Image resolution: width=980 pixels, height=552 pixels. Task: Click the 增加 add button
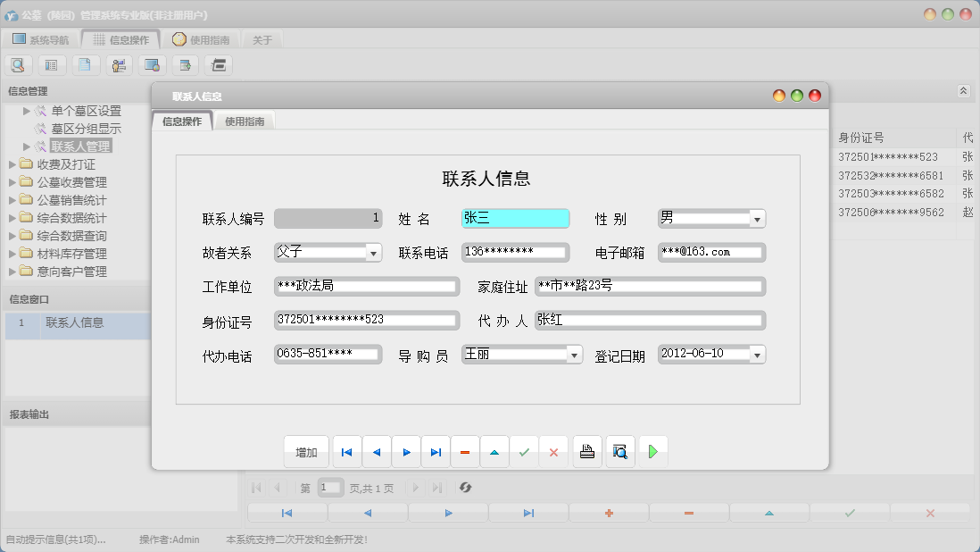306,451
